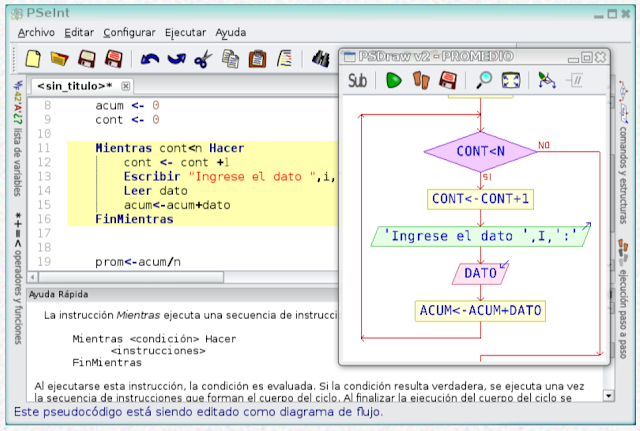Viewport: 640px width, 431px height.
Task: Select the ACUM<-ACUM+DATO assignment block
Action: [x=480, y=311]
